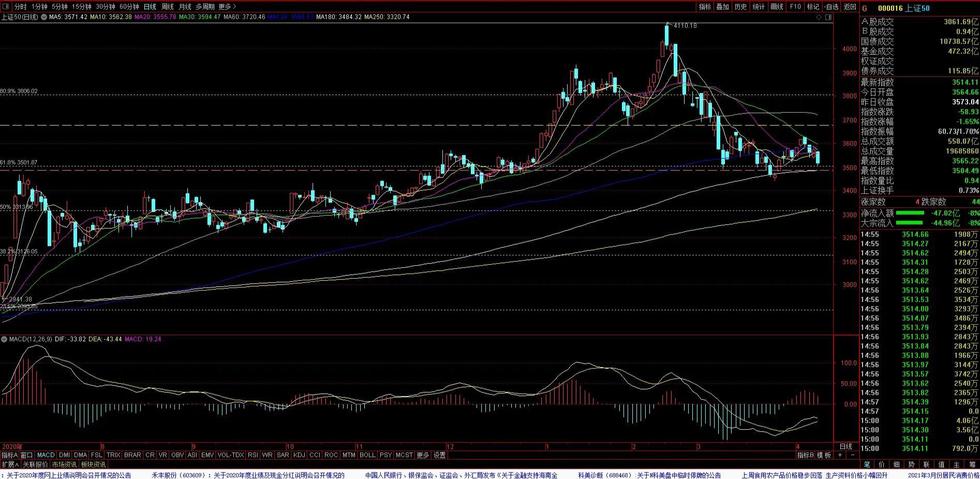The height and width of the screenshot is (479, 980).
Task: Toggle the 叠加 overlay option
Action: pyautogui.click(x=722, y=7)
